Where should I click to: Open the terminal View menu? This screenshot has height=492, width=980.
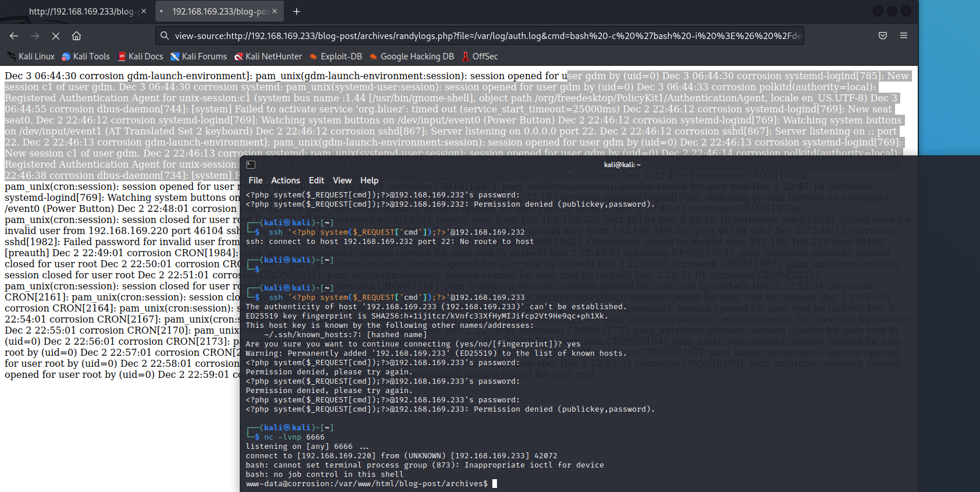coord(342,180)
